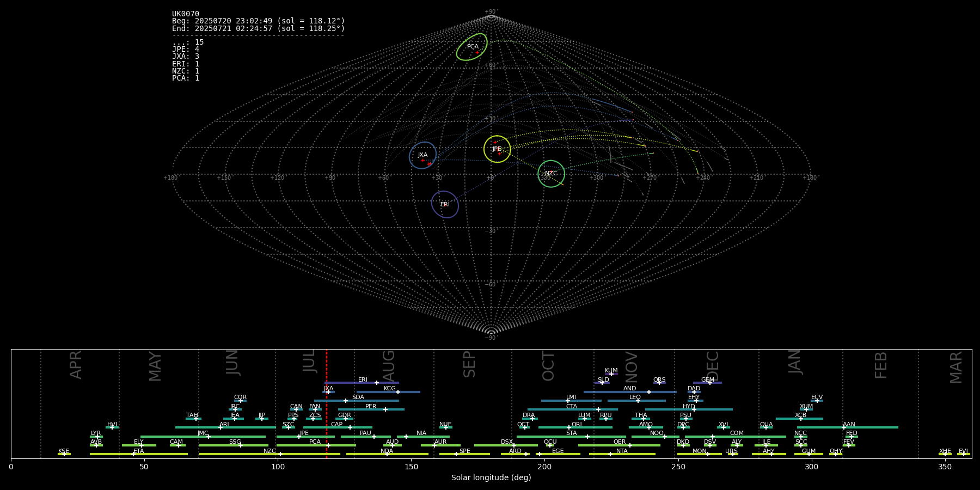This screenshot has height=490, width=980.
Task: Click the JUL month label in the timeline
Action: click(x=309, y=361)
